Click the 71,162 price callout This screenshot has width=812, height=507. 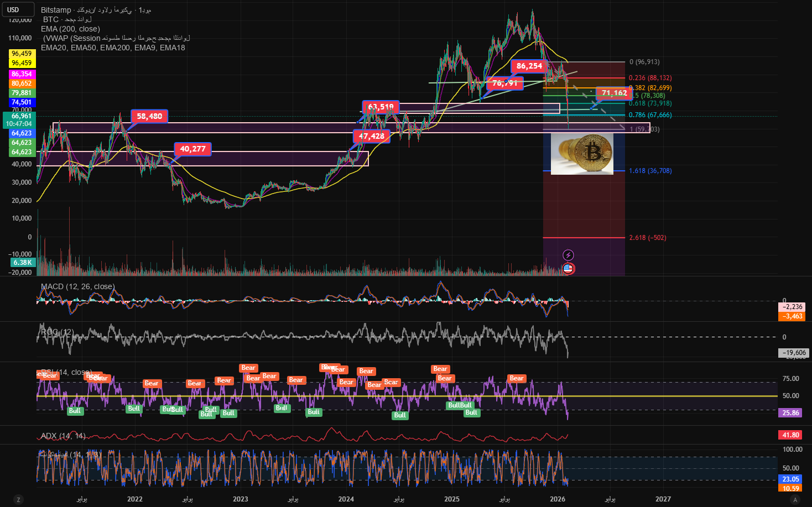click(x=614, y=93)
